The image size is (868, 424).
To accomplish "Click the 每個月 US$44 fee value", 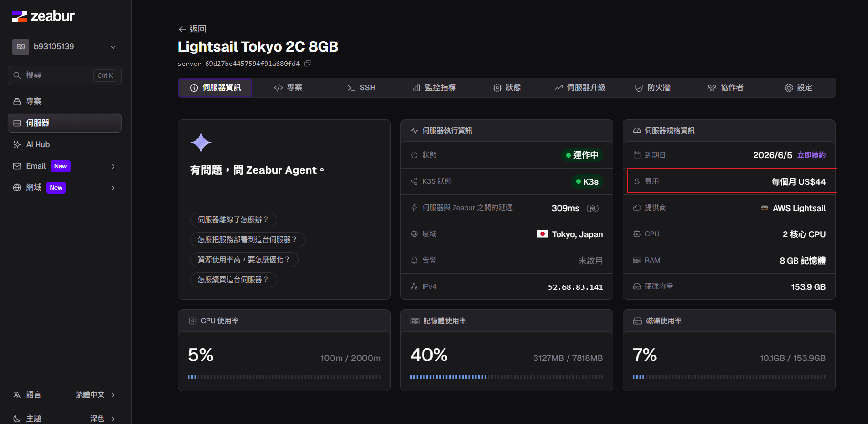I will 798,182.
